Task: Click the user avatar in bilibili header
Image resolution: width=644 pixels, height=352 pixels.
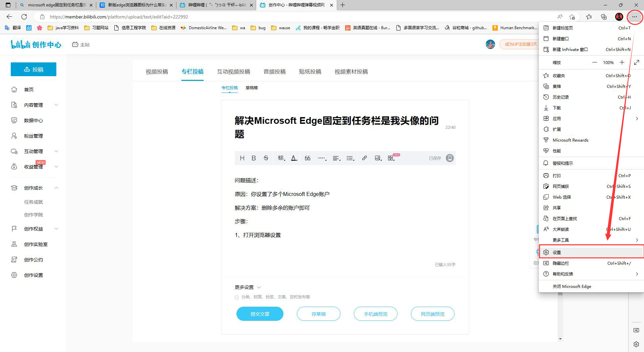Action: pyautogui.click(x=490, y=44)
